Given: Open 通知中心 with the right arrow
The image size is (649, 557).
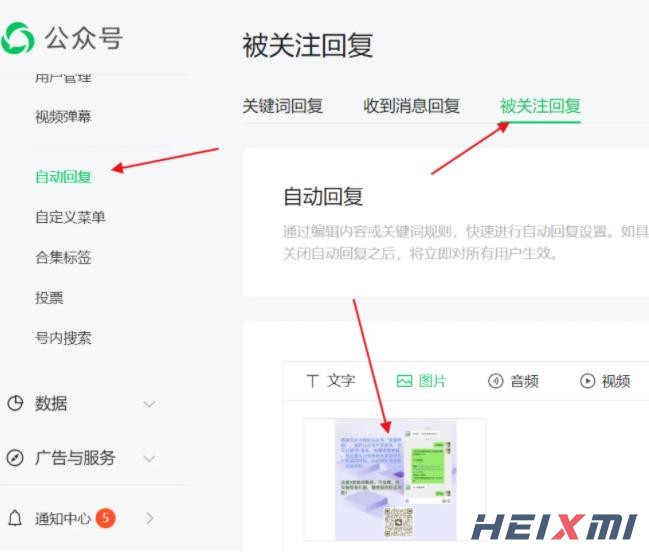Looking at the screenshot, I should [150, 518].
